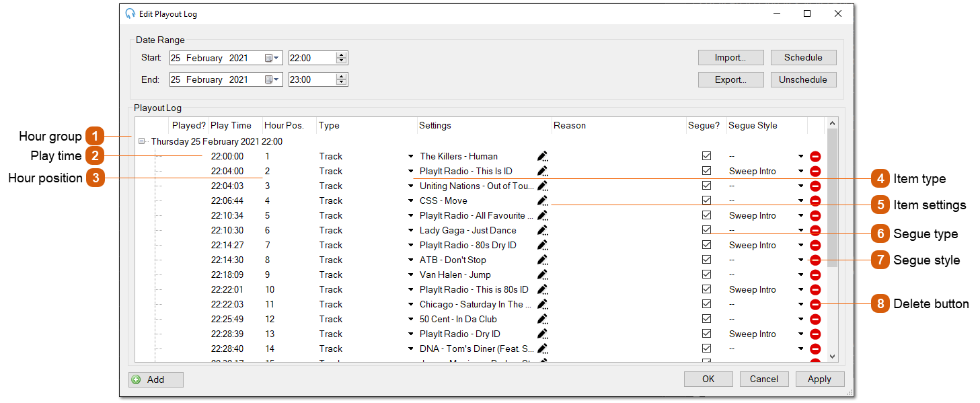Delete the Van Halen - Jump entry

tap(815, 274)
